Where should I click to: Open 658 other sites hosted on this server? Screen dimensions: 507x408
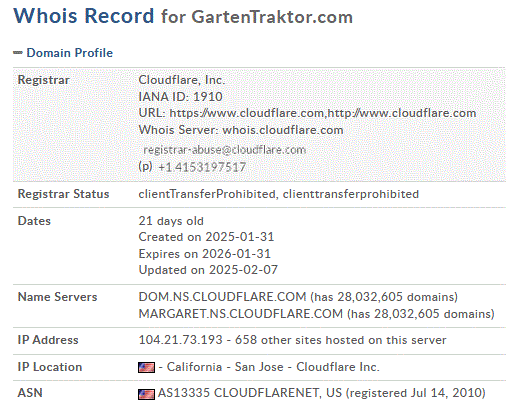(340, 340)
